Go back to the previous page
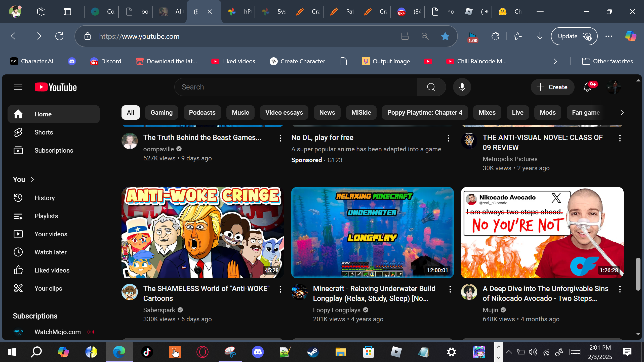 tap(15, 36)
